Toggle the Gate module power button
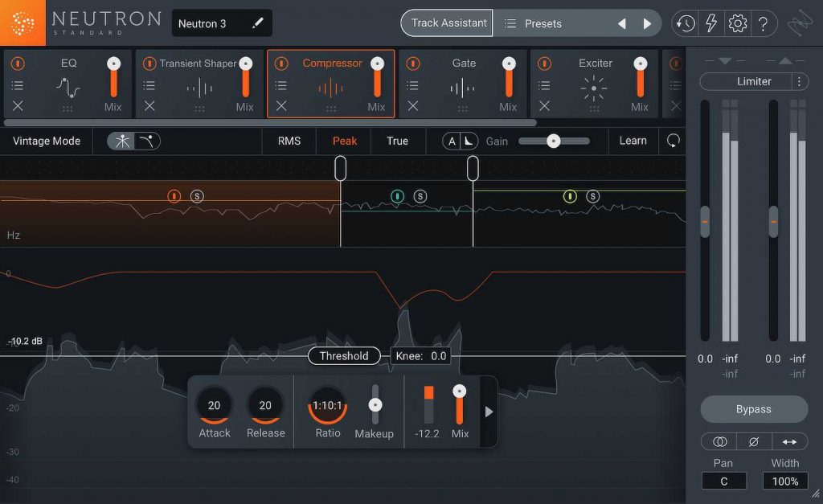The width and height of the screenshot is (823, 504). click(412, 63)
